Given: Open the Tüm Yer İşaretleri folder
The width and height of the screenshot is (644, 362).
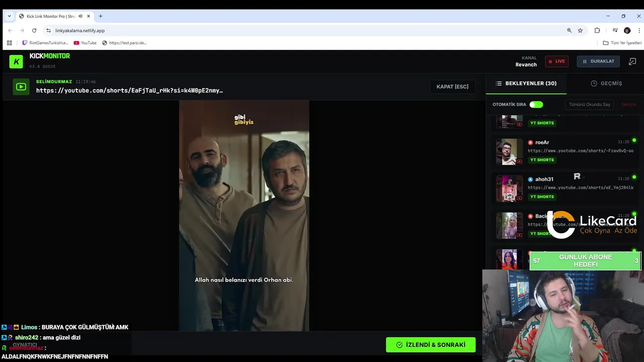Looking at the screenshot, I should coord(622,43).
